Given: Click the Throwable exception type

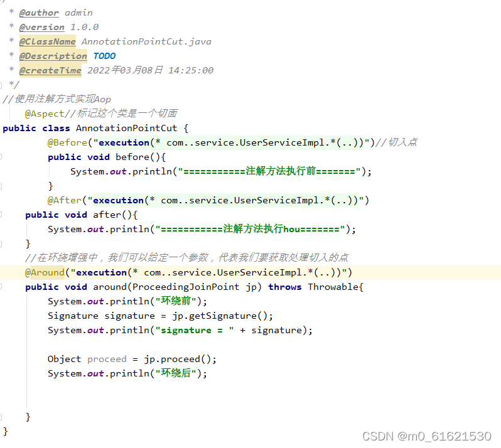Looking at the screenshot, I should pos(333,287).
